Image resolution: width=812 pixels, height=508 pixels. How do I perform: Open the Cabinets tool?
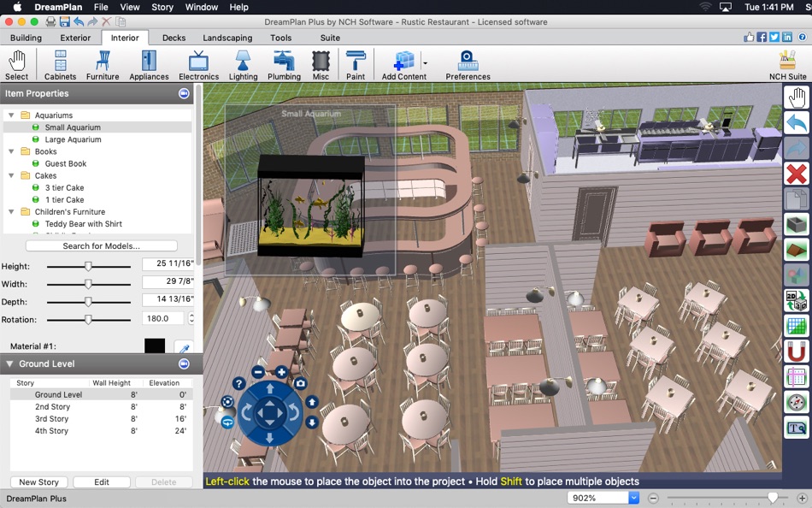pos(60,65)
